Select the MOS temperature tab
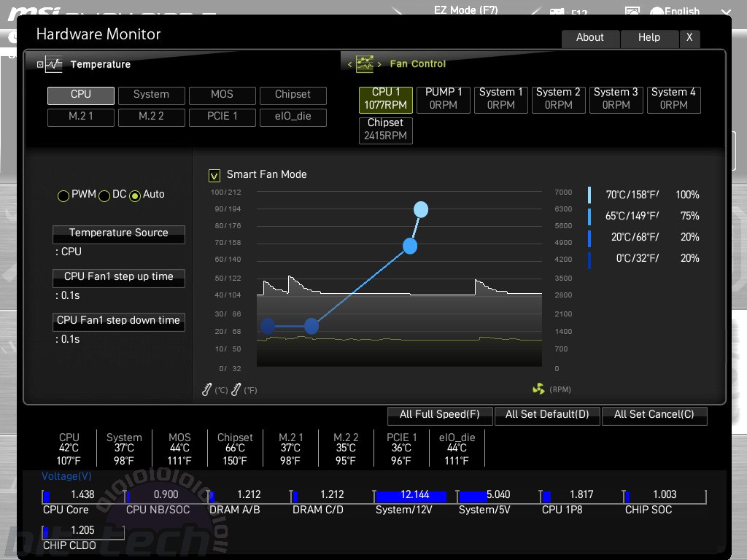Screen dimensions: 747x560 coord(222,96)
